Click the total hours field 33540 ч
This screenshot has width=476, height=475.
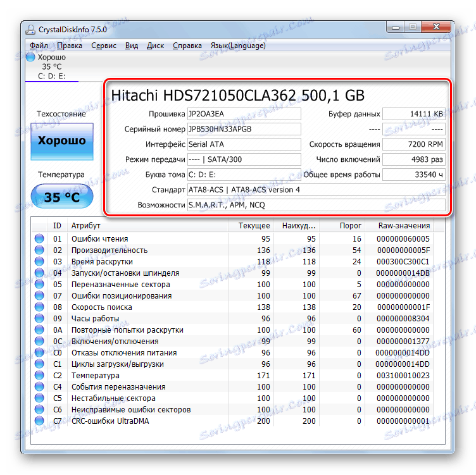point(414,175)
